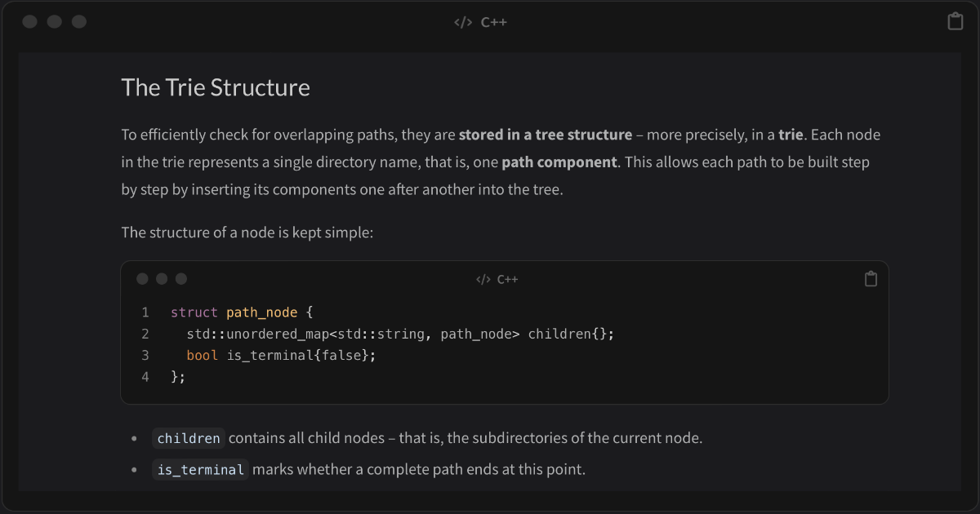The height and width of the screenshot is (514, 980).
Task: Click the line number 2 in the code gutter
Action: pos(145,334)
